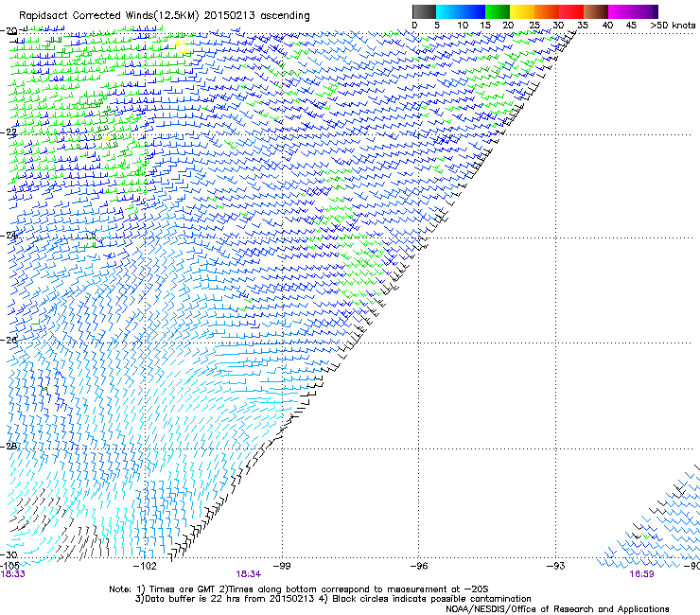Click the yellow legend color segment

522,11
